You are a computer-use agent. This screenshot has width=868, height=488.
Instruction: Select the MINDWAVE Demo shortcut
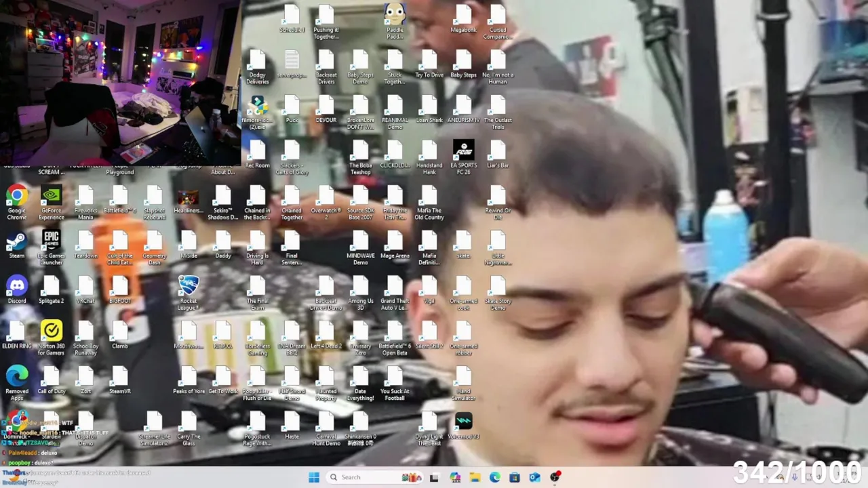click(x=360, y=248)
